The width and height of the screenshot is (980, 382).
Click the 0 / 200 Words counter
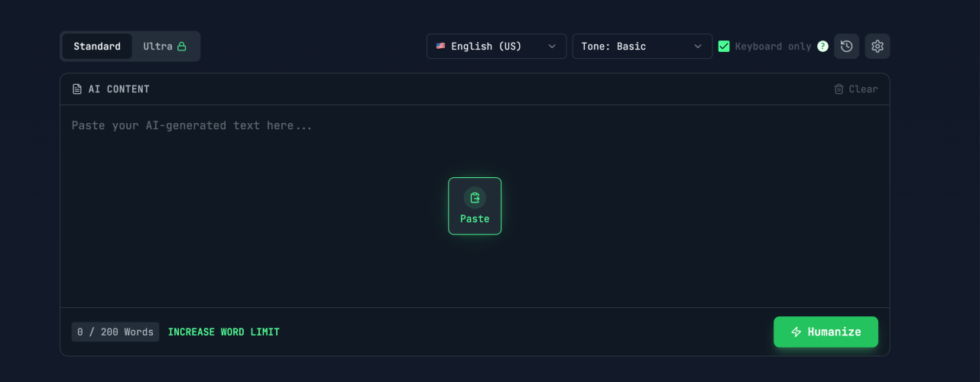[x=115, y=332]
